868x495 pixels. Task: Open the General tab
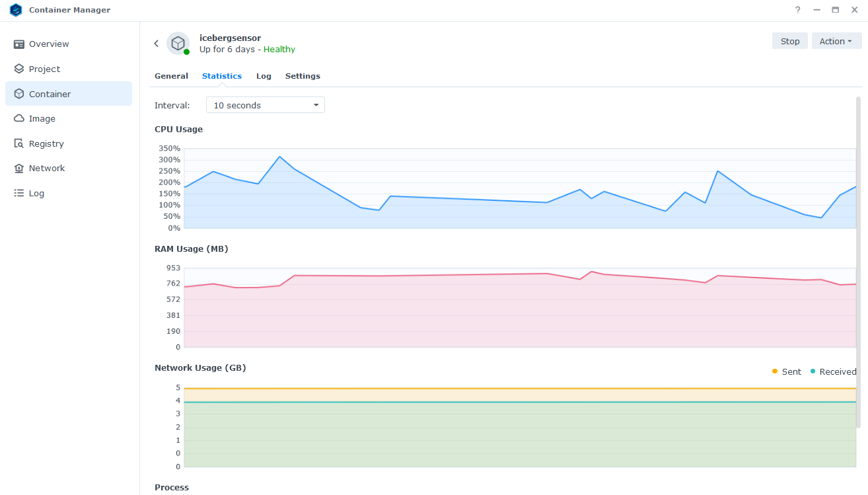171,75
